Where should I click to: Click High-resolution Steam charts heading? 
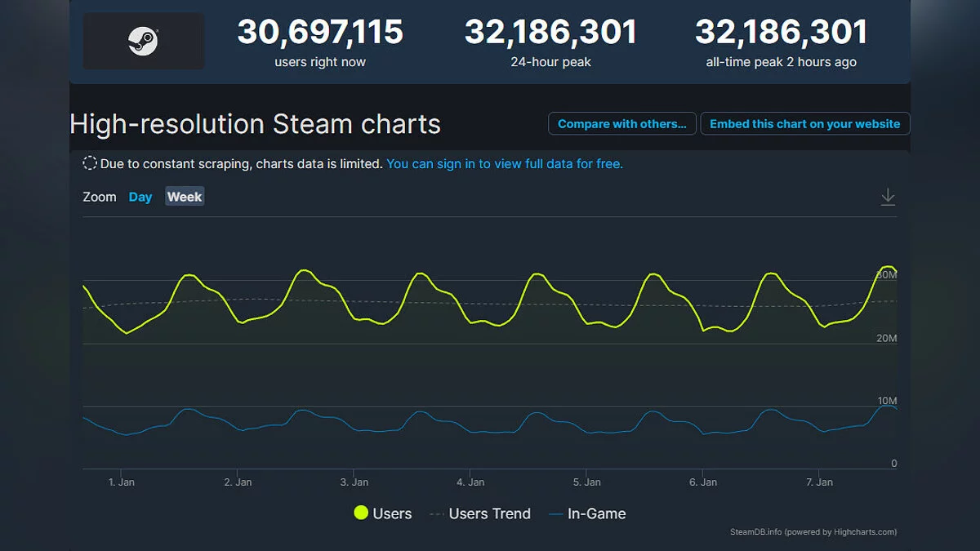tap(256, 124)
